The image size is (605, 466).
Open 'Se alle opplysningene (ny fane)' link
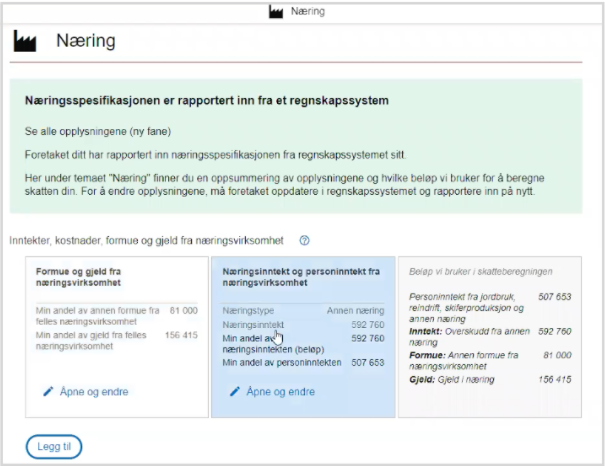point(98,132)
